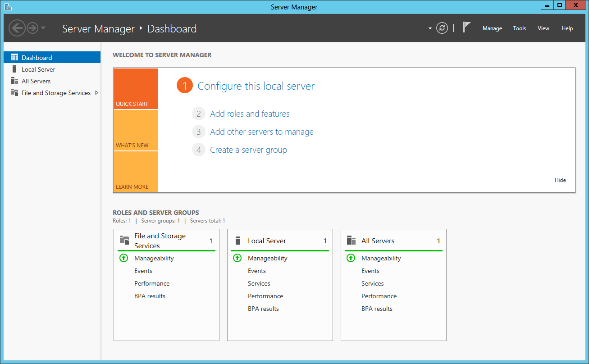Viewport: 589px width, 364px height.
Task: Open the dropdown arrow left of the refresh icon
Action: coord(429,27)
